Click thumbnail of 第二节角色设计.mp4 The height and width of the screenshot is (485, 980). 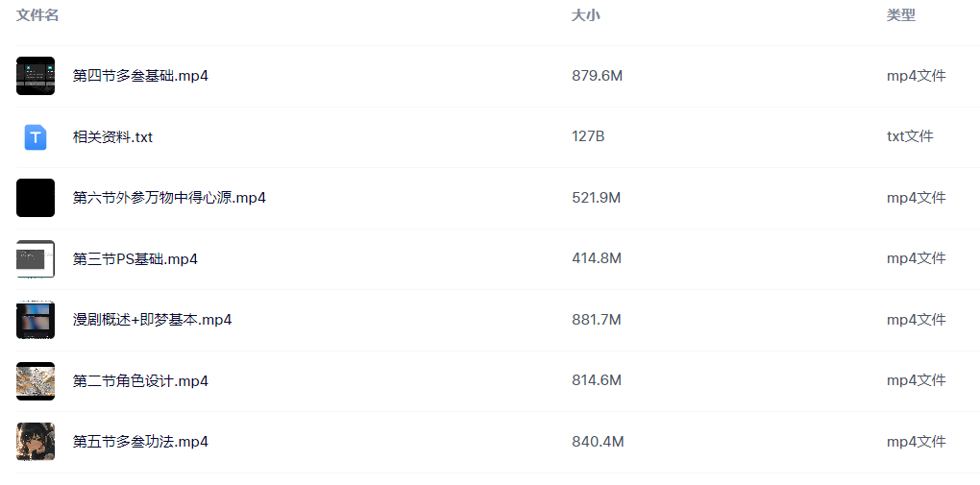(36, 381)
